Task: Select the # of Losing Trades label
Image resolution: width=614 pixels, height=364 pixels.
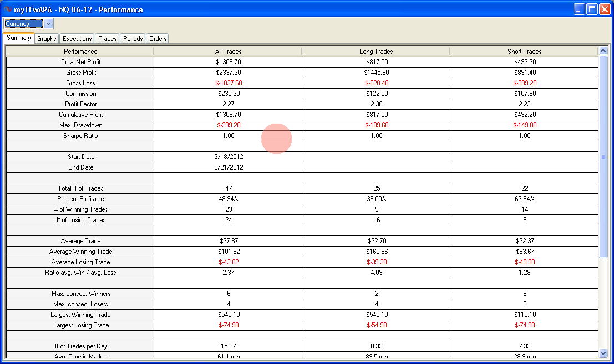Action: pos(80,220)
